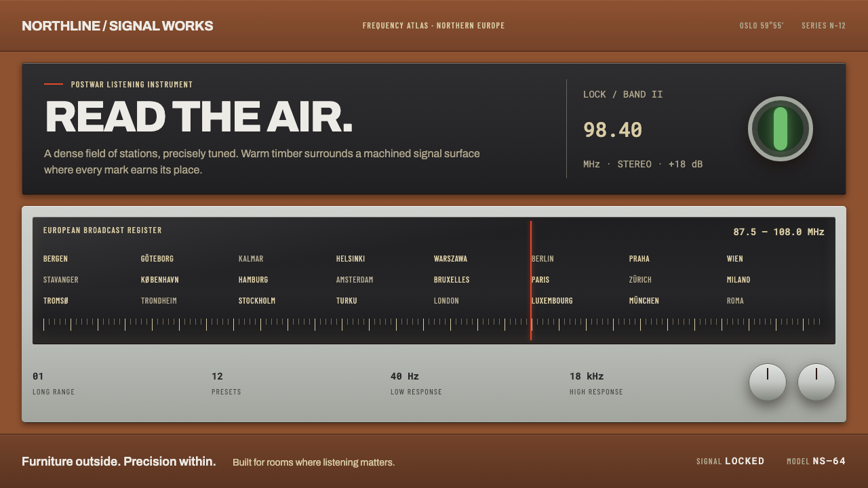The height and width of the screenshot is (488, 868).
Task: Pick the LONDON station
Action: point(446,301)
